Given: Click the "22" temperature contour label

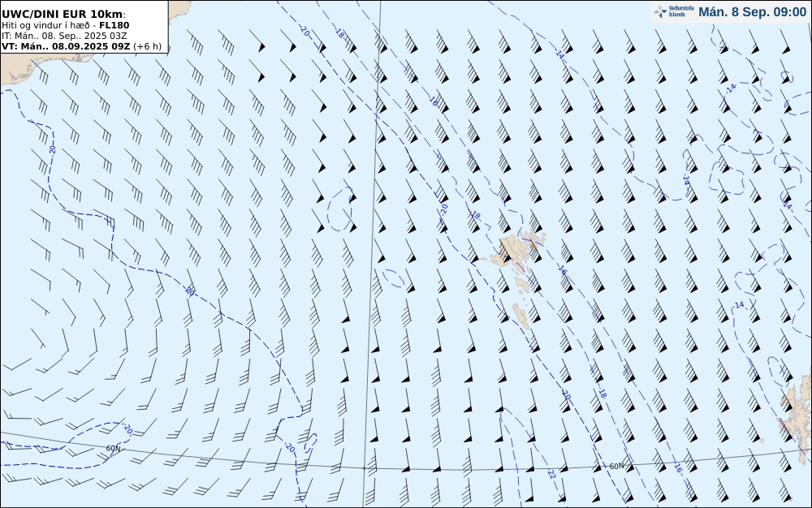Looking at the screenshot, I should (x=551, y=474).
